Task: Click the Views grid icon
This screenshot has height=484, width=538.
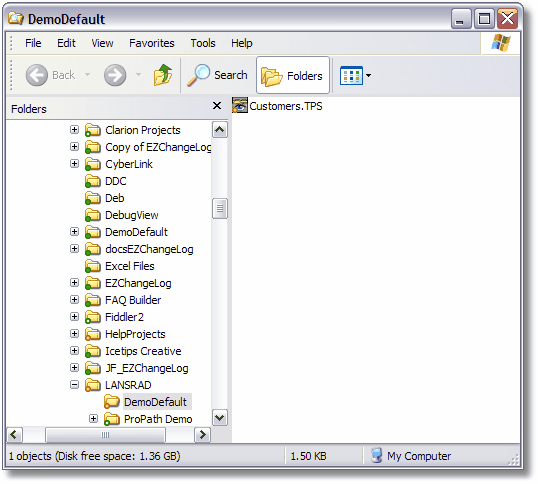Action: click(x=351, y=75)
